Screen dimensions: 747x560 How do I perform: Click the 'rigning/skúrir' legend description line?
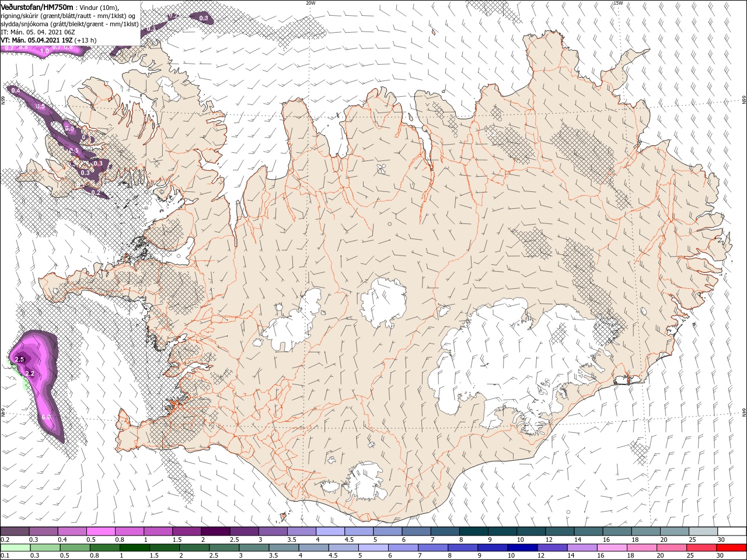coord(68,15)
